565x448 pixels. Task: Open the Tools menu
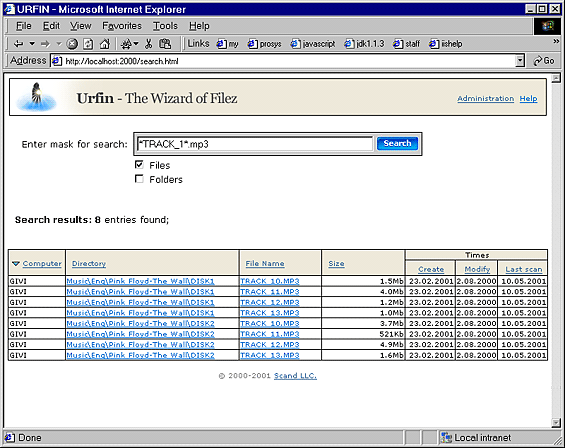(165, 26)
